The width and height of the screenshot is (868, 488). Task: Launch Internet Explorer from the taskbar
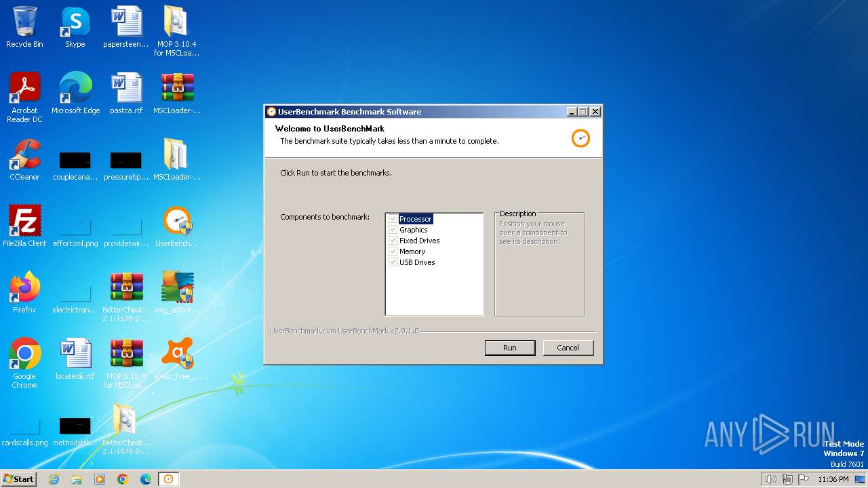(x=54, y=479)
